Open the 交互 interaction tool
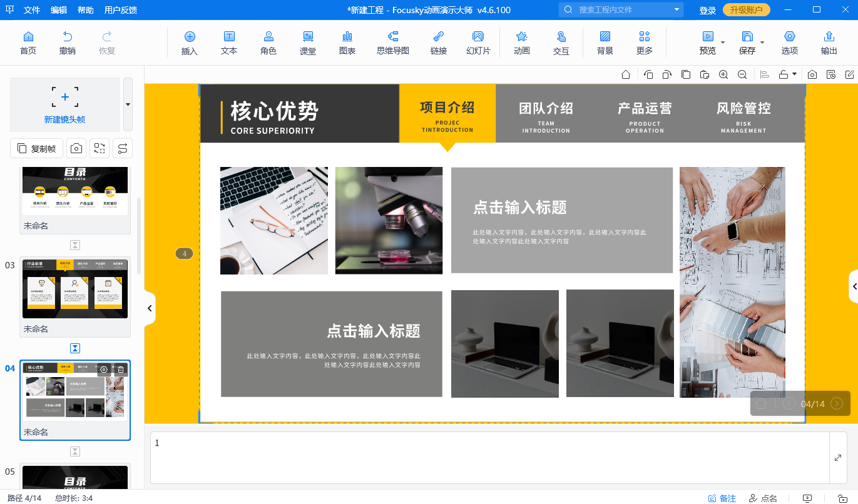This screenshot has height=504, width=858. 561,43
